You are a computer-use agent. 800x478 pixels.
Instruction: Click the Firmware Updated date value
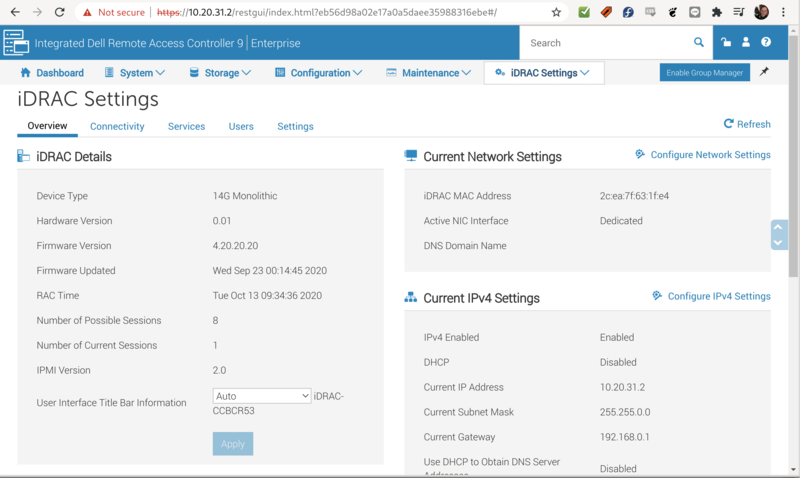coord(269,271)
